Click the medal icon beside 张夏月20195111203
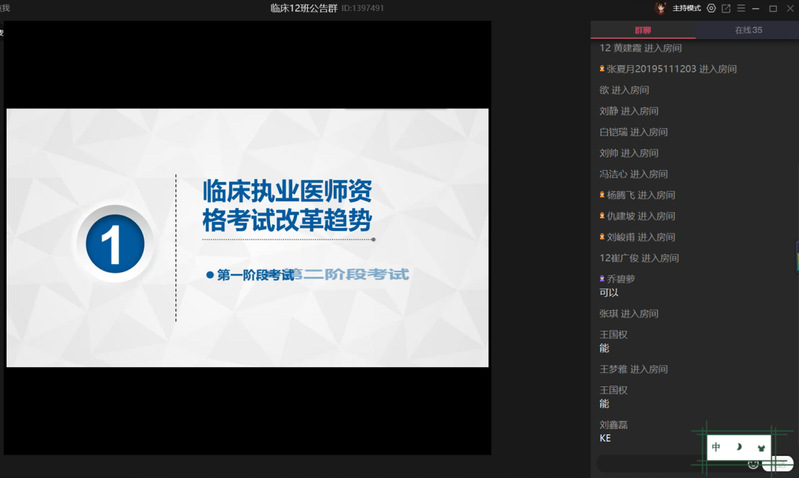The height and width of the screenshot is (478, 799). click(602, 69)
